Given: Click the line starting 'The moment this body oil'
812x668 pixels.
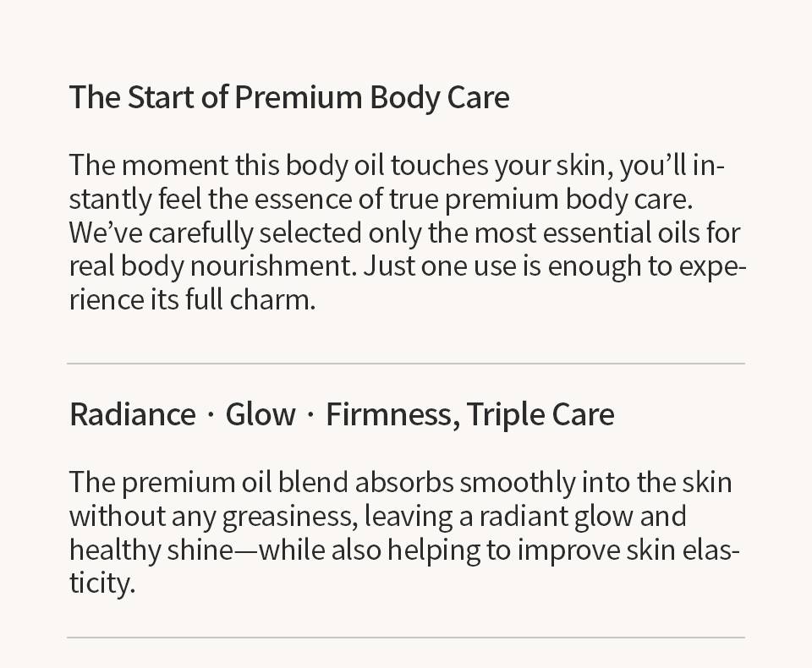Looking at the screenshot, I should (x=397, y=167).
